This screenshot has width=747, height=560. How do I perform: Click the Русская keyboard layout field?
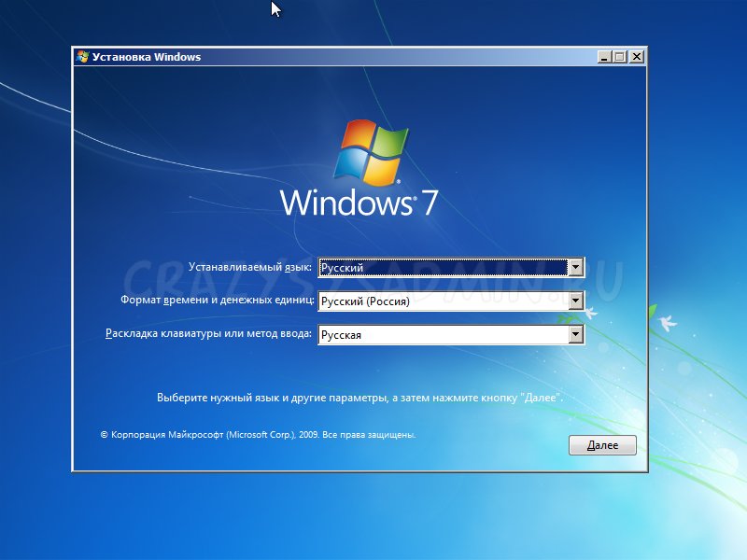(443, 334)
